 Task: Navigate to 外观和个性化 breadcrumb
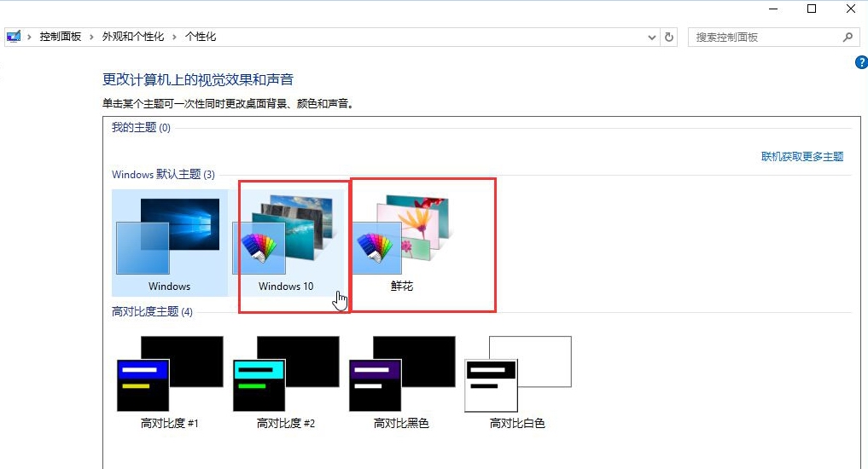(x=133, y=37)
